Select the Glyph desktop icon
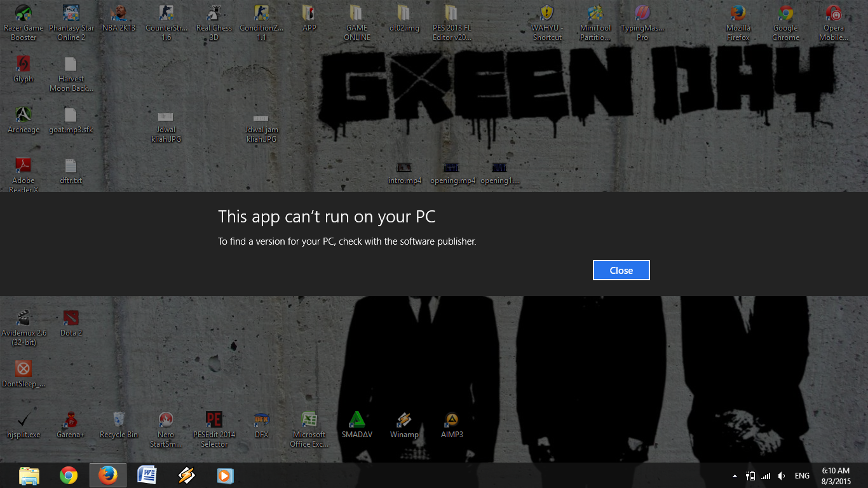 tap(24, 69)
